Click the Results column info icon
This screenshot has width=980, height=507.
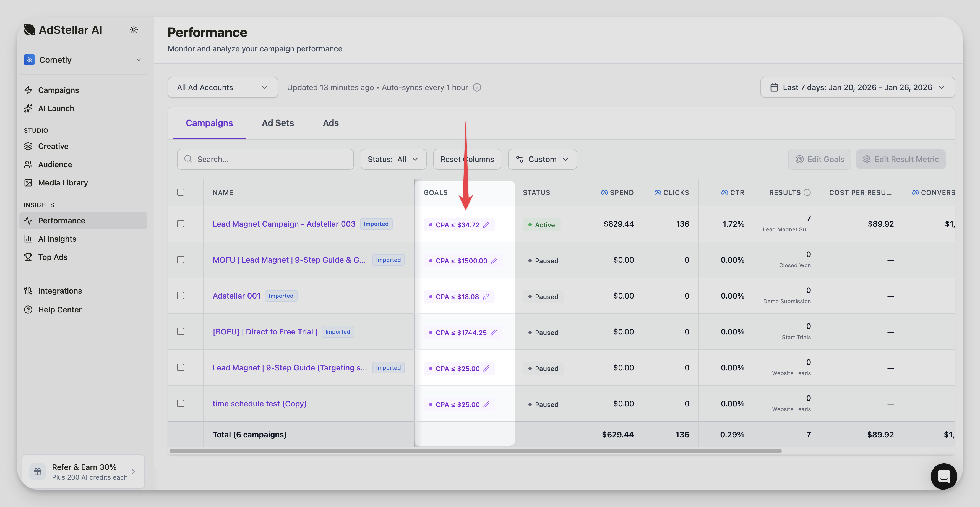click(807, 192)
